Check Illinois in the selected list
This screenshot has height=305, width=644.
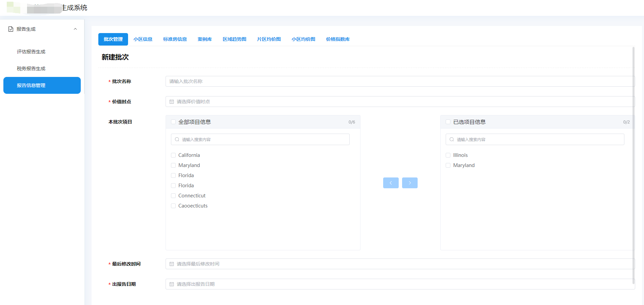coord(448,155)
